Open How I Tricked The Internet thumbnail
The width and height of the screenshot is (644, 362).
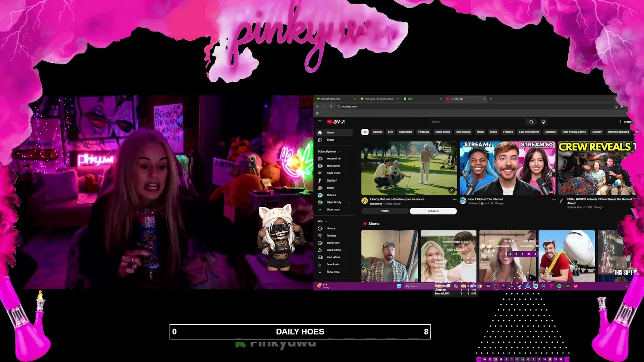pyautogui.click(x=508, y=168)
